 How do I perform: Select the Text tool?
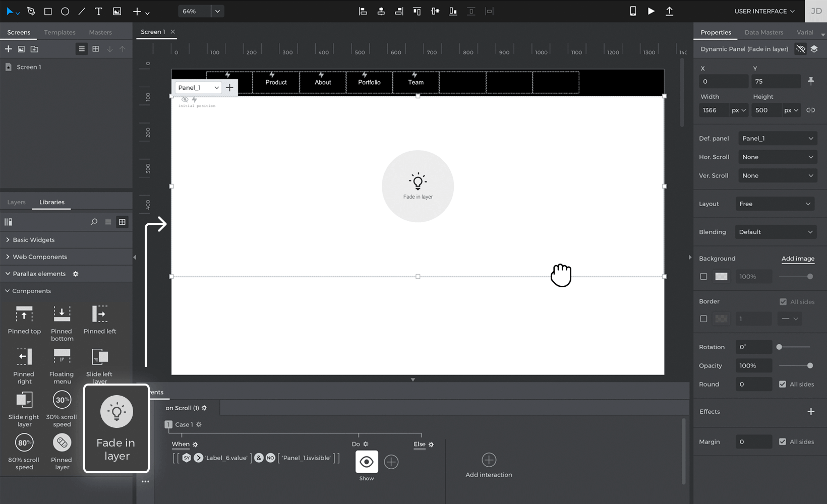tap(99, 11)
